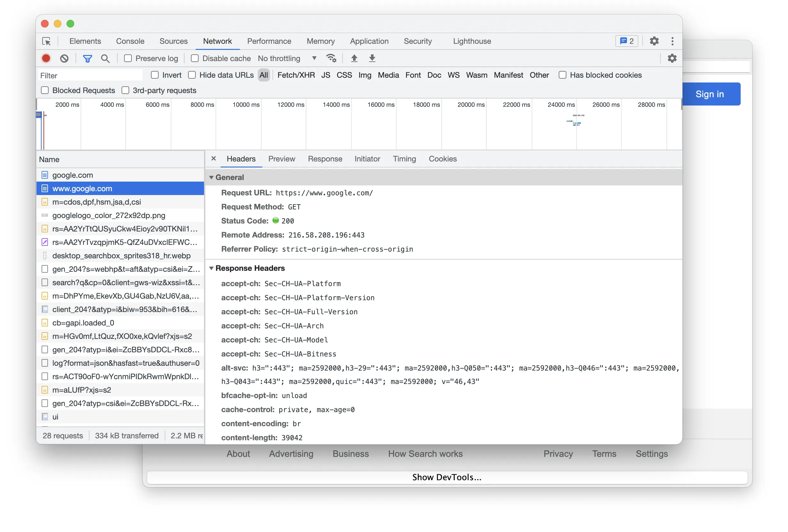Image resolution: width=788 pixels, height=532 pixels.
Task: Open the customize DevTools three-dot menu
Action: point(672,41)
